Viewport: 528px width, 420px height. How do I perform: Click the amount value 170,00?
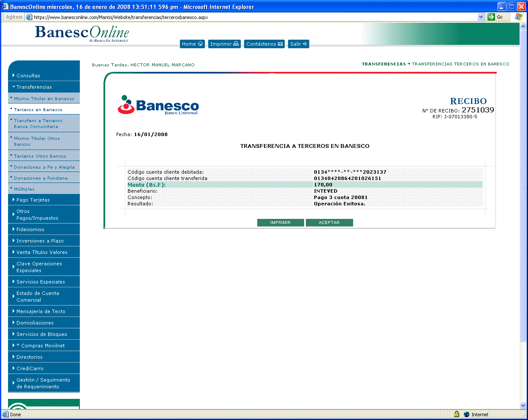click(x=323, y=185)
